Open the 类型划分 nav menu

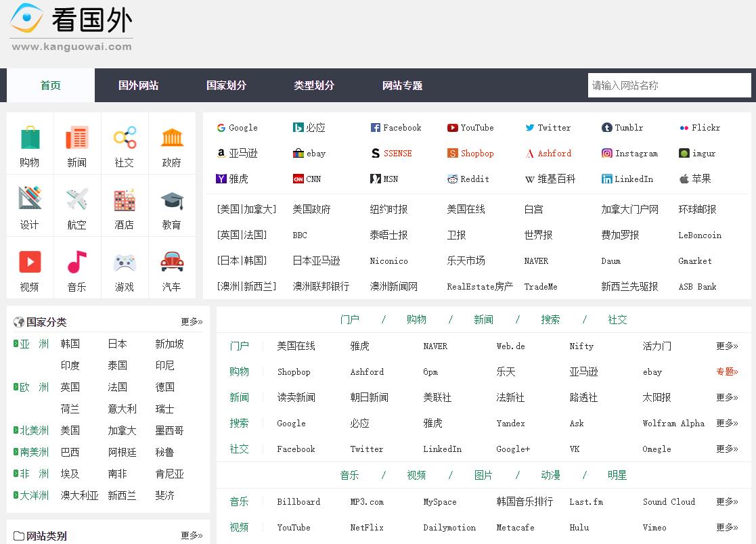(314, 85)
